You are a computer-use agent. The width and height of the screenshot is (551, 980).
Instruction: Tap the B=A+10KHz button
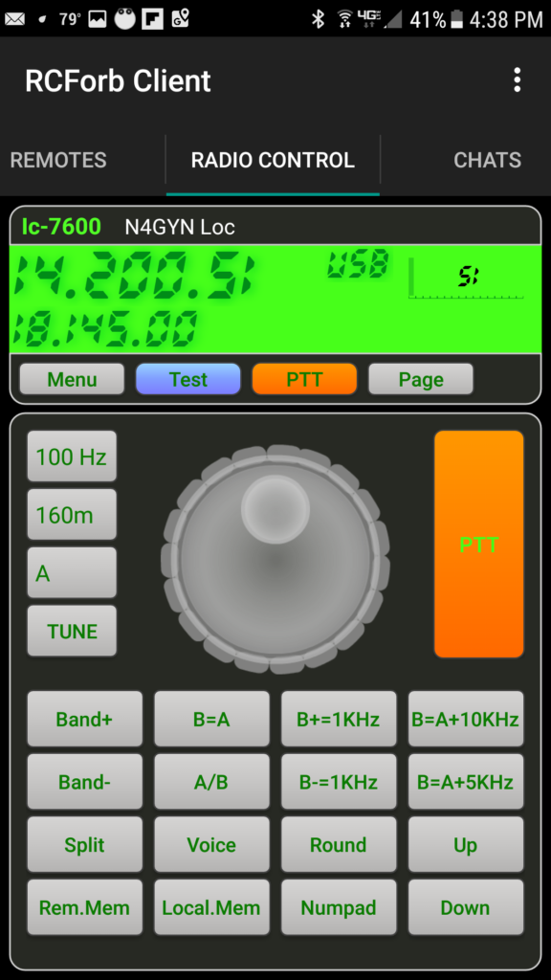[466, 719]
